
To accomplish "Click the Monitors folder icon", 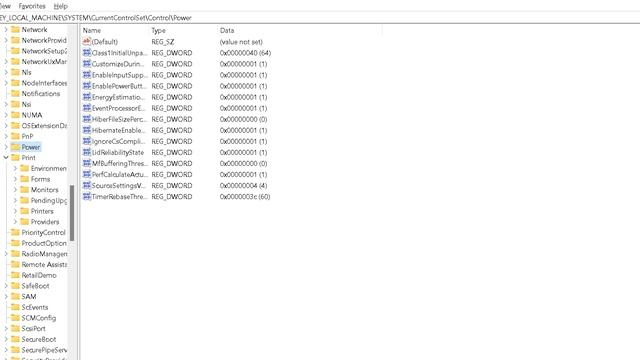I will [x=25, y=189].
